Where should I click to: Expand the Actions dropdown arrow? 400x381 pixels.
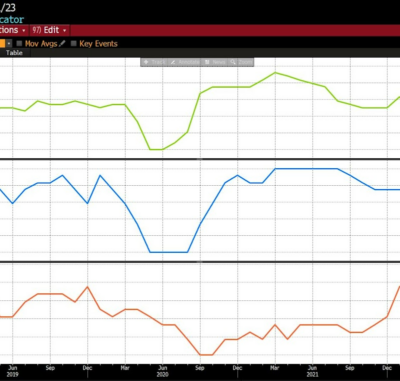point(24,30)
